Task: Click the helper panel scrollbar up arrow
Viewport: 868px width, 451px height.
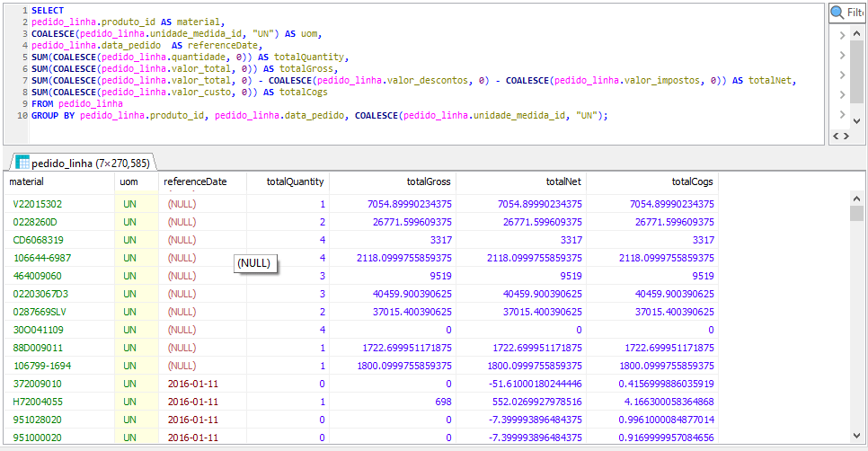Action: [x=856, y=34]
